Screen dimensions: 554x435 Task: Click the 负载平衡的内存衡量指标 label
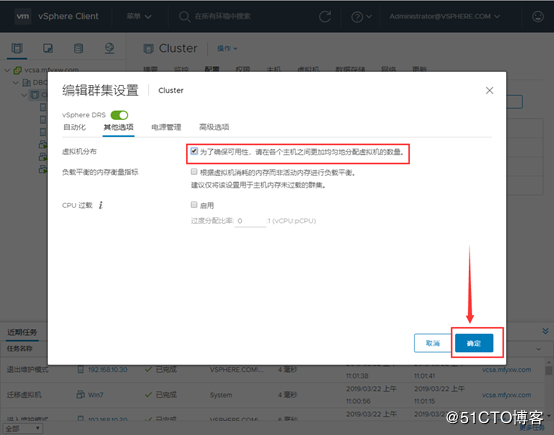(100, 172)
